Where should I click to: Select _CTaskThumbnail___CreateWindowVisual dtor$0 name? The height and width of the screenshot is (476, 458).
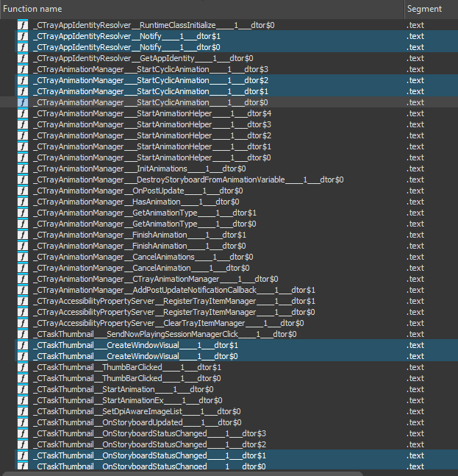pos(135,356)
